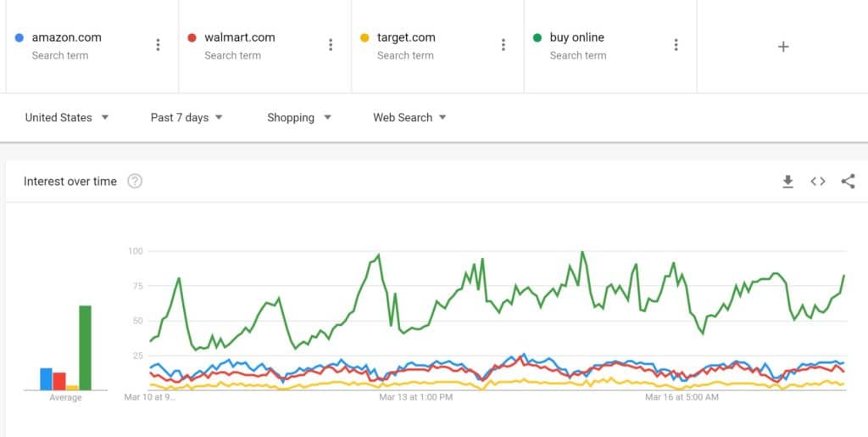Open the walmart.com three-dot menu
Image resolution: width=868 pixels, height=437 pixels.
tap(331, 45)
